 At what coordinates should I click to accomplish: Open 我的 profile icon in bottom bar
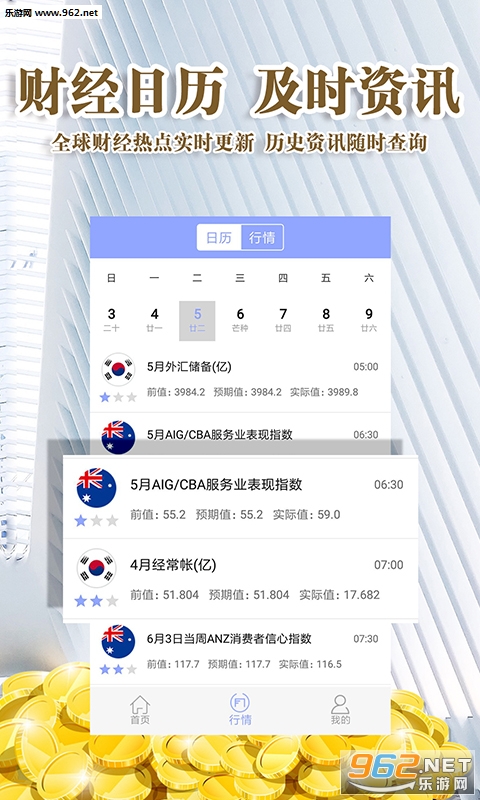tap(340, 710)
